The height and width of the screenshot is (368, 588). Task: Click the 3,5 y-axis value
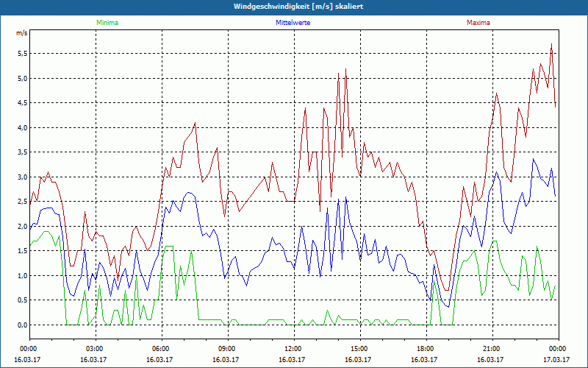click(x=23, y=152)
